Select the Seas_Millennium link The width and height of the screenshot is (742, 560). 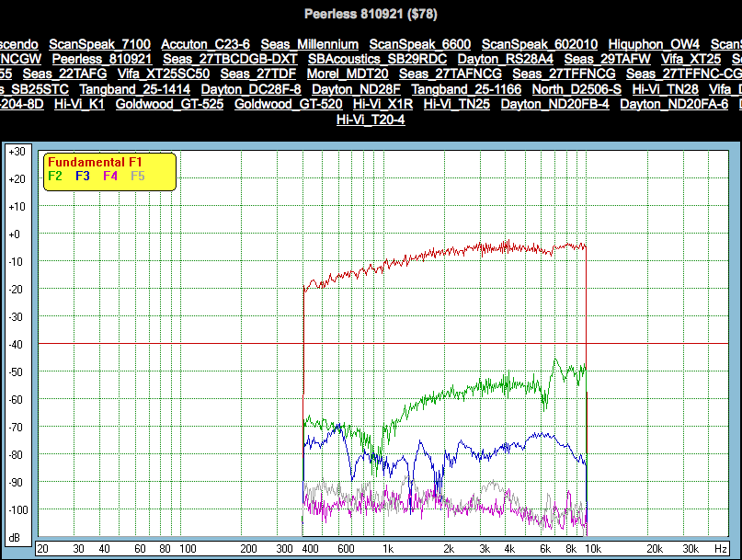click(x=310, y=44)
